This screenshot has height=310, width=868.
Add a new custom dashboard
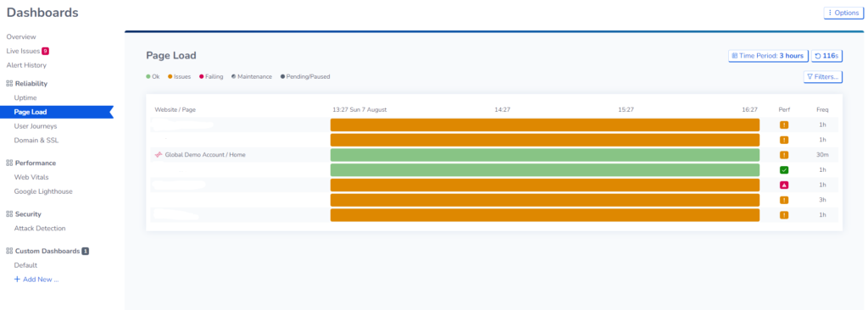tap(36, 280)
